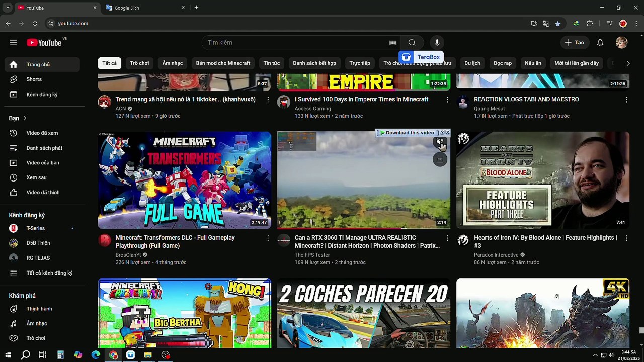Open Danh sách phát playlists
Viewport: 644px width, 362px height.
click(x=42, y=148)
